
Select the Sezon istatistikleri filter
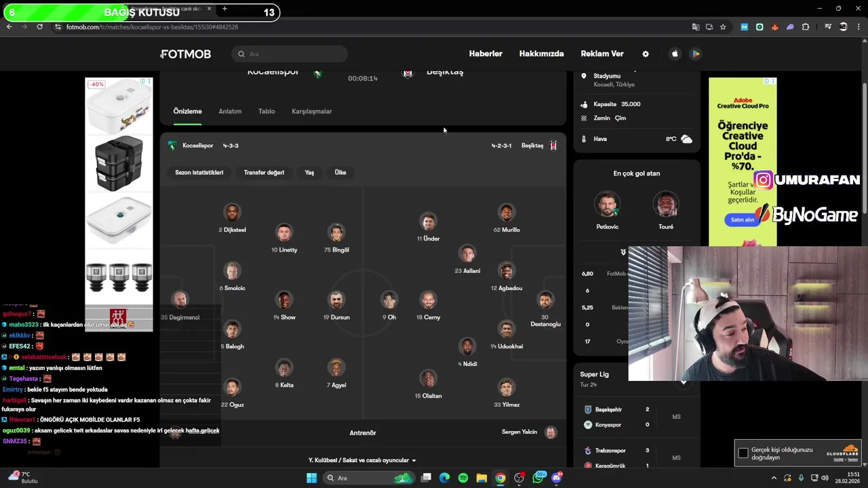(x=199, y=172)
